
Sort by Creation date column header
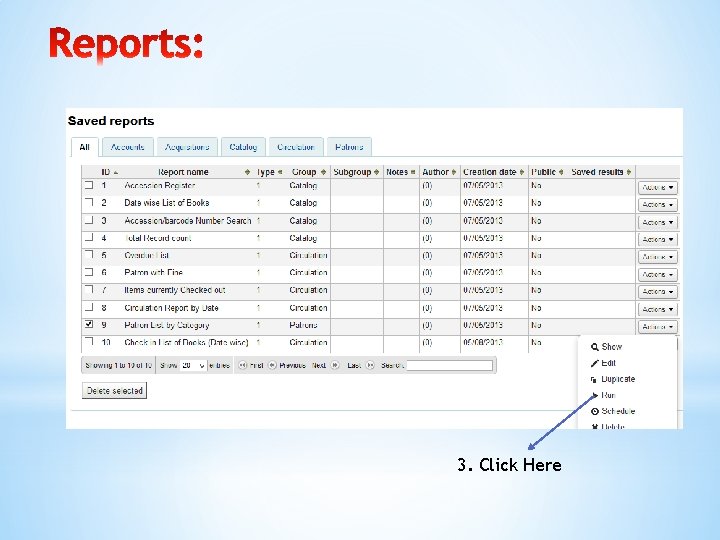(494, 172)
